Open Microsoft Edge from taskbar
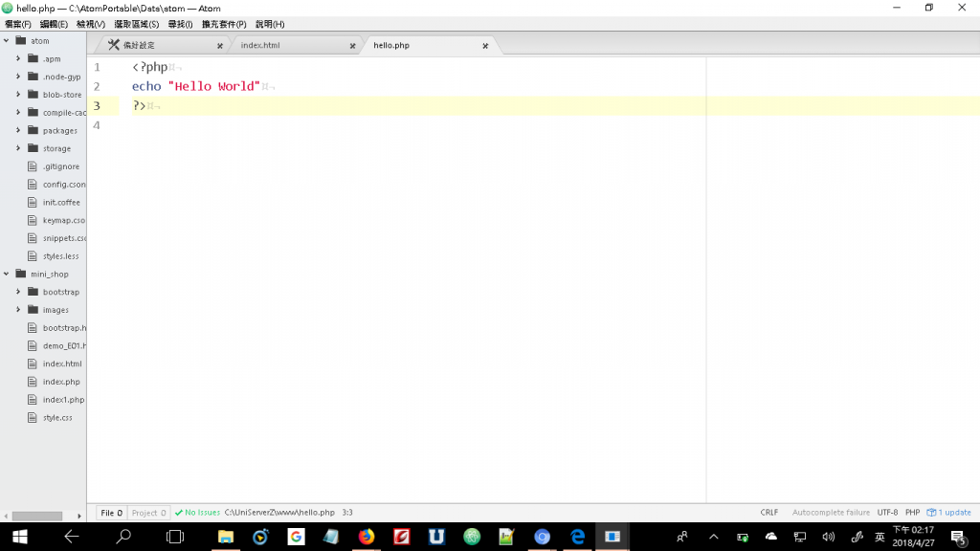 point(577,537)
